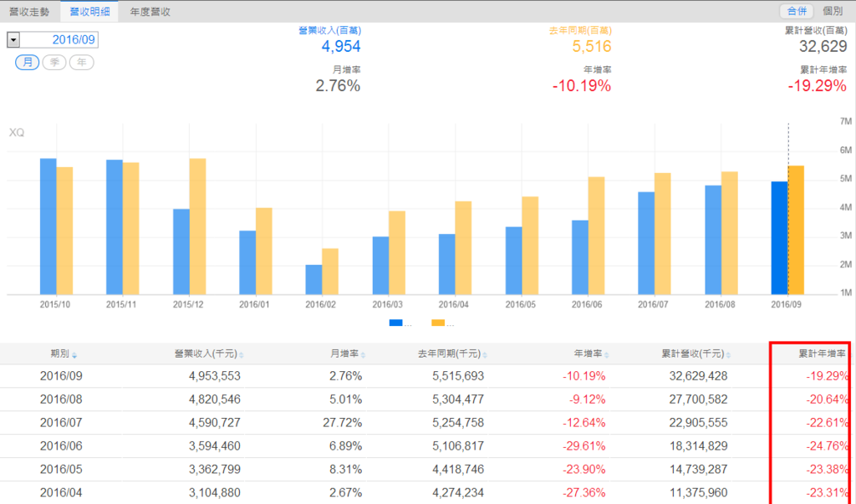
Task: Click the blue 2015/10 revenue bar
Action: click(48, 227)
